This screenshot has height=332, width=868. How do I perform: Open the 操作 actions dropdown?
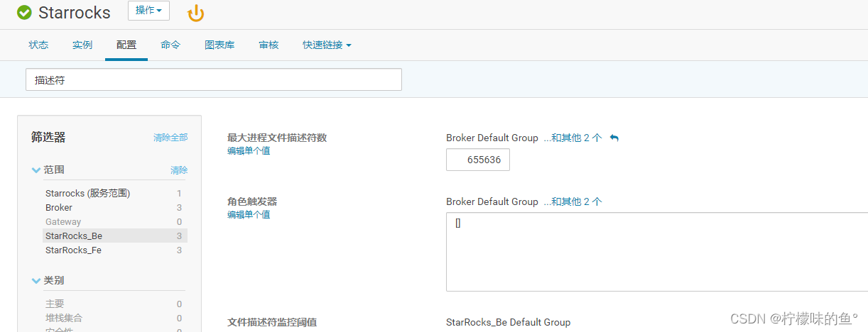tap(148, 11)
